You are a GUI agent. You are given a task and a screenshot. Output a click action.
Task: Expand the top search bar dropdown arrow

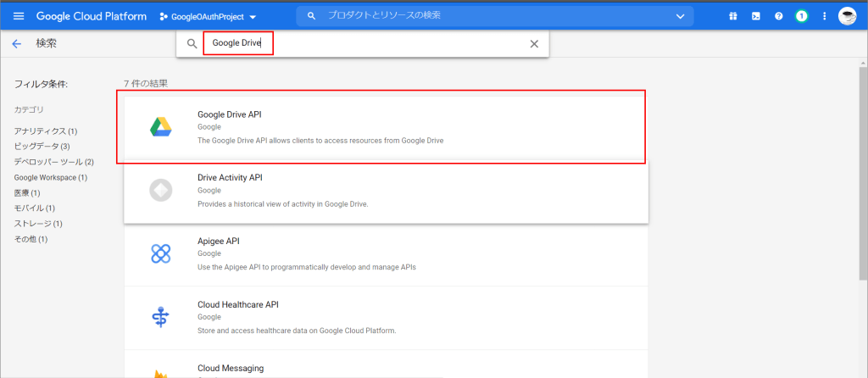681,17
